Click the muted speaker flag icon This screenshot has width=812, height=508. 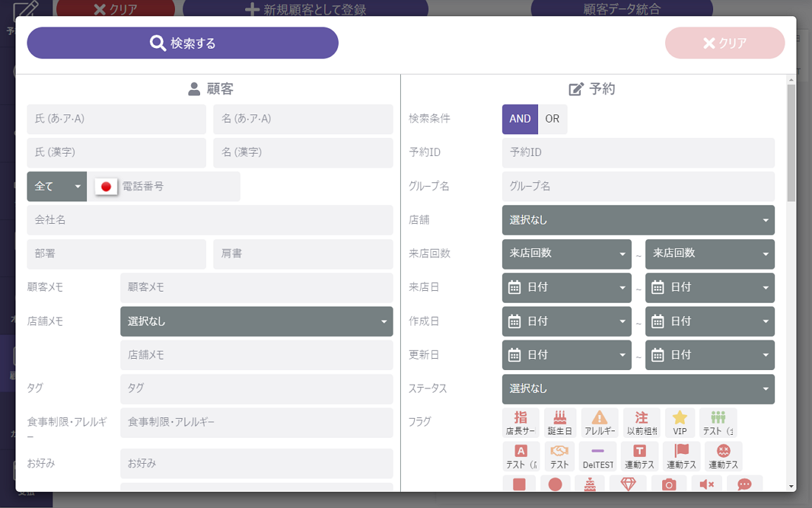[706, 484]
